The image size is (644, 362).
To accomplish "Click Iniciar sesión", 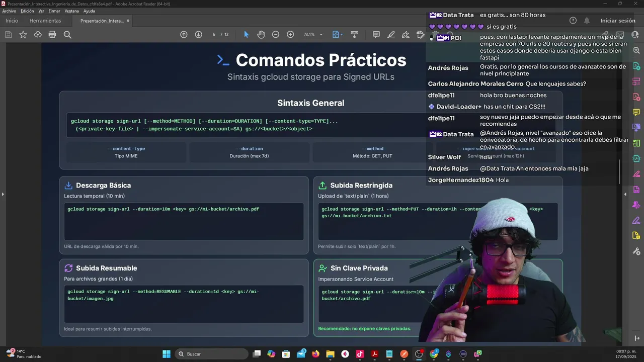I will (617, 21).
